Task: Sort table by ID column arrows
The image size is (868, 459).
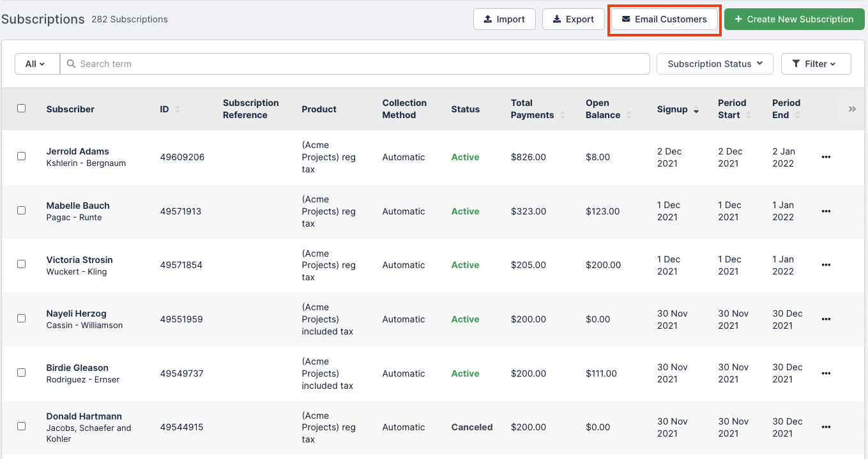Action: pos(177,110)
